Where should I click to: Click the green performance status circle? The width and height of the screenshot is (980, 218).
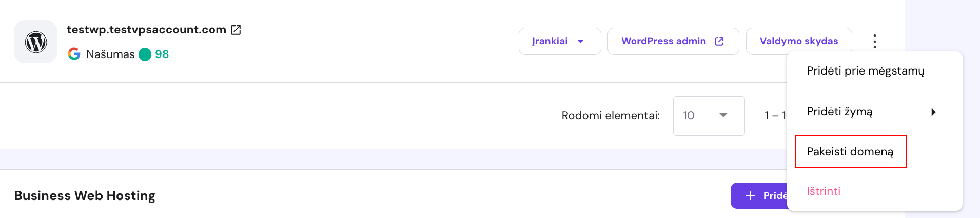point(145,55)
